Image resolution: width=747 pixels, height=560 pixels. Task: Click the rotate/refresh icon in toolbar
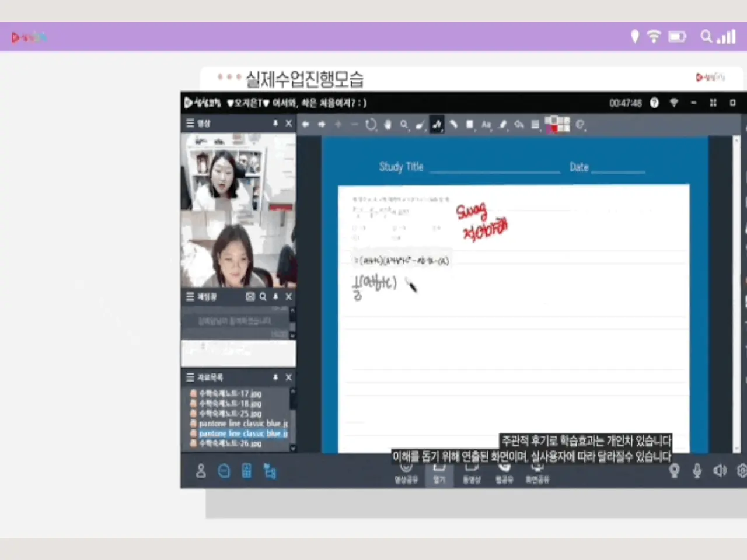click(x=371, y=124)
